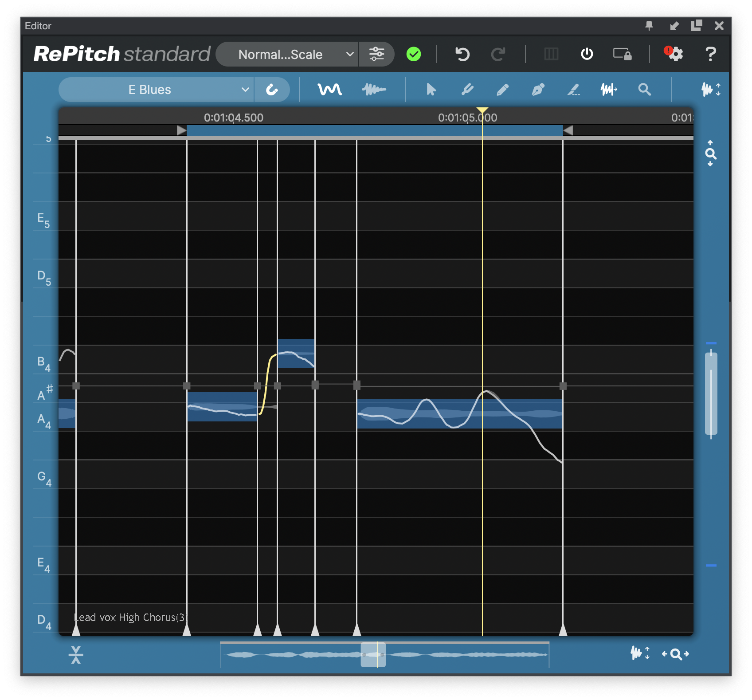This screenshot has height=700, width=752.
Task: Select the pen nib tool
Action: tap(538, 90)
